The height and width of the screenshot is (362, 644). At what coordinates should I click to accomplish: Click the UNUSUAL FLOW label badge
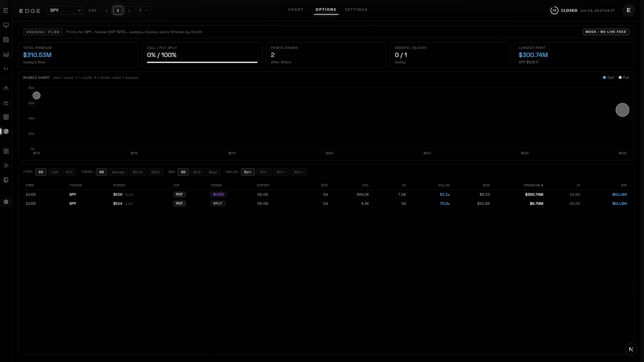[x=43, y=32]
